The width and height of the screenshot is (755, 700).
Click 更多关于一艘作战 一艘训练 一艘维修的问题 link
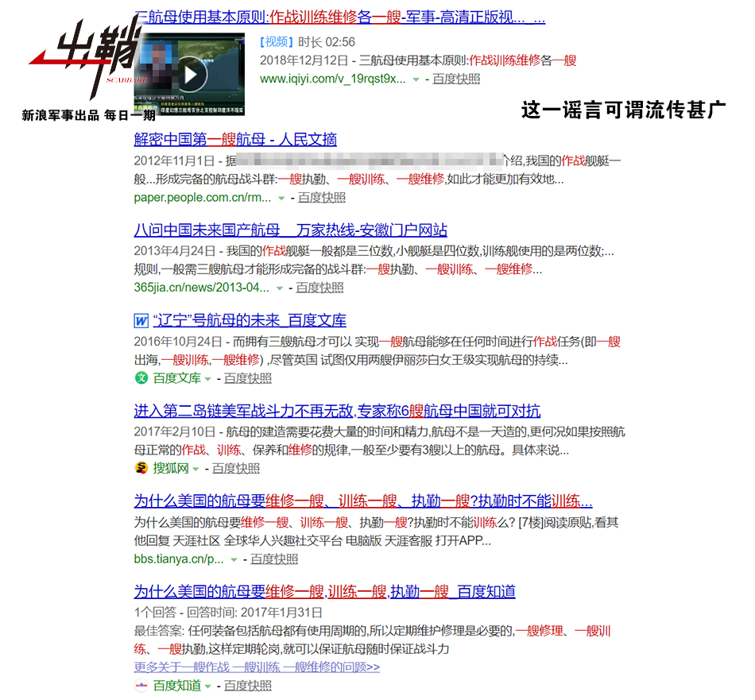pyautogui.click(x=257, y=667)
